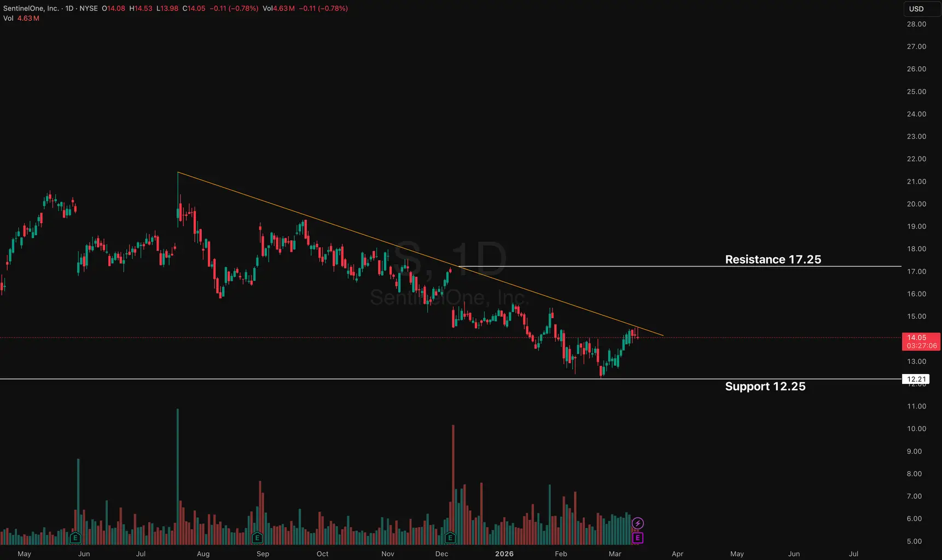Image resolution: width=942 pixels, height=560 pixels.
Task: Select the white horizontal support line
Action: [x=328, y=379]
